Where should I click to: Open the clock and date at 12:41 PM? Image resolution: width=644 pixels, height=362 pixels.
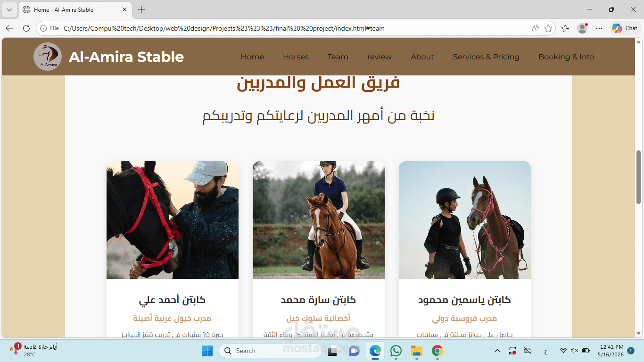point(610,351)
